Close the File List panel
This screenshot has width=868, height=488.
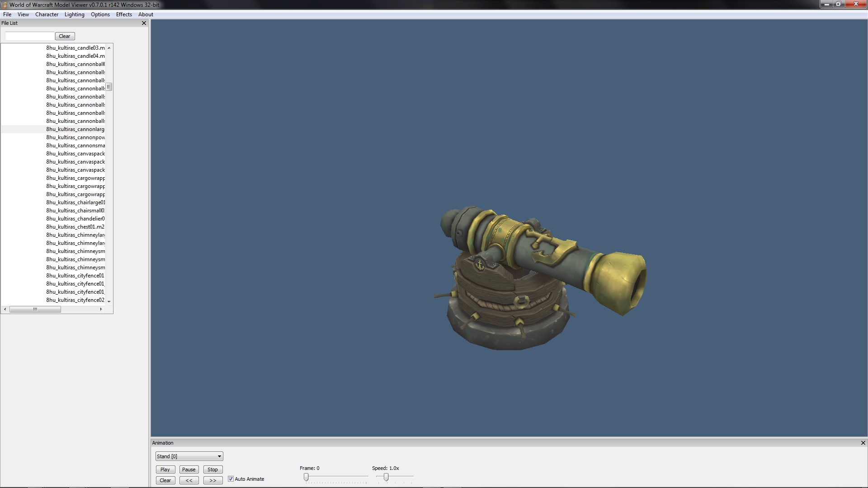144,23
